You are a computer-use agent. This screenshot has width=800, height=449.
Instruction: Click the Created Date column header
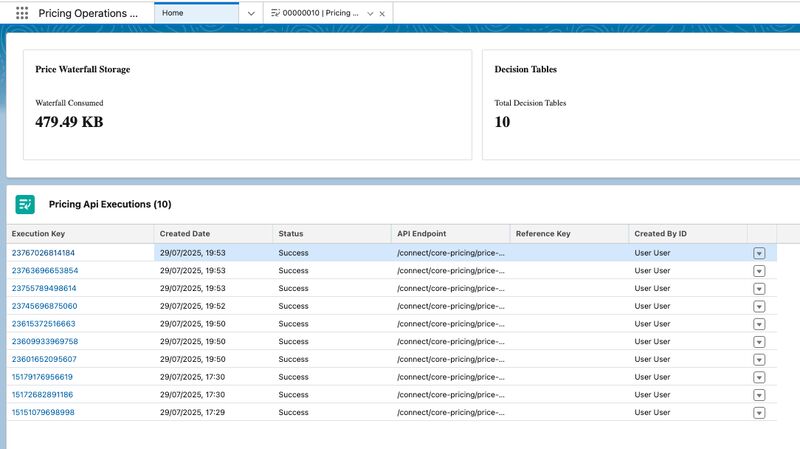[185, 233]
